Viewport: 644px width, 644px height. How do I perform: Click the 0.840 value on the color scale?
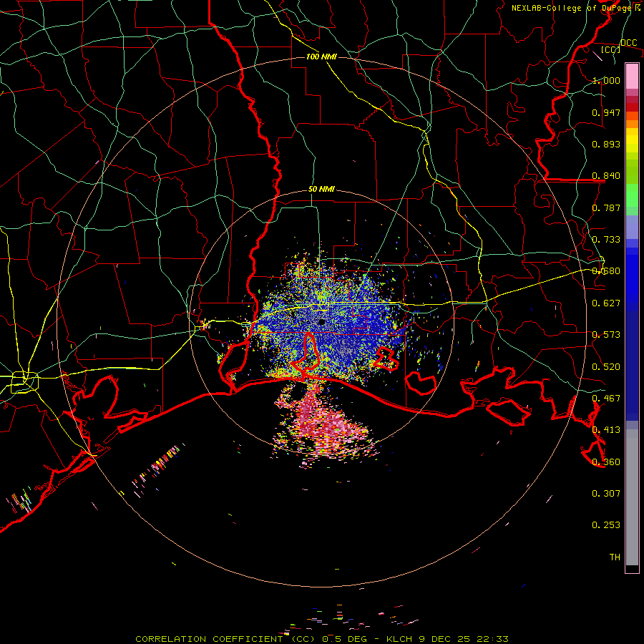pos(606,176)
